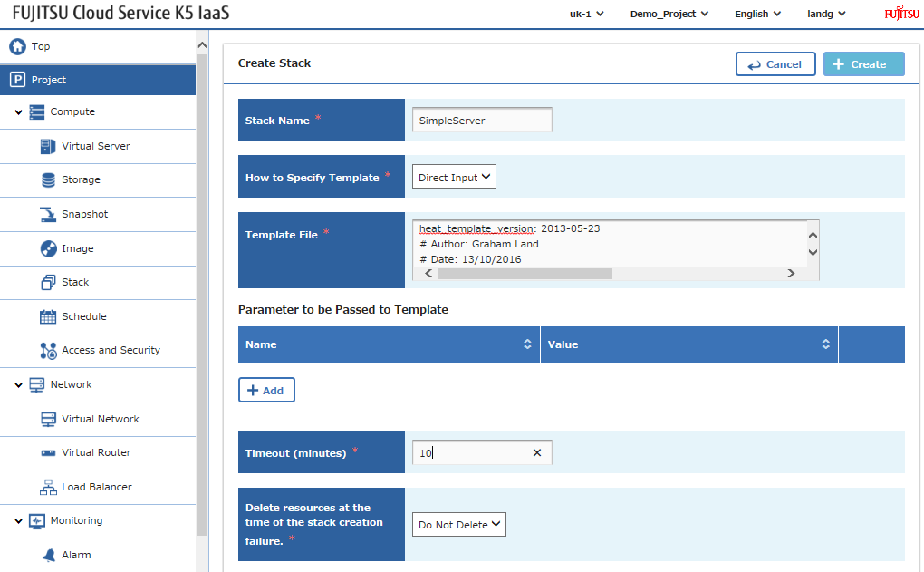Select the Project menu entry

[98, 80]
